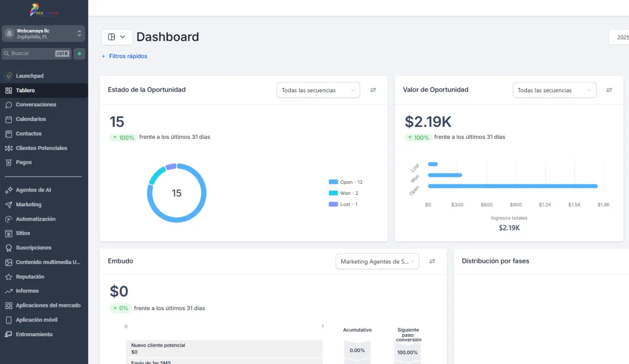Expand the Marketing Agentes pipeline dropdown in Embudo
Viewport: 629px width, 364px height.
pos(377,261)
